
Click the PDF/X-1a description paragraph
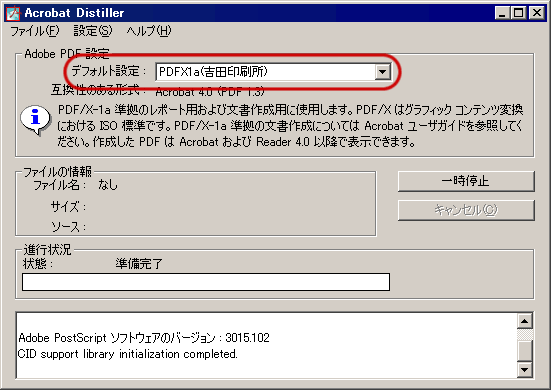point(290,126)
